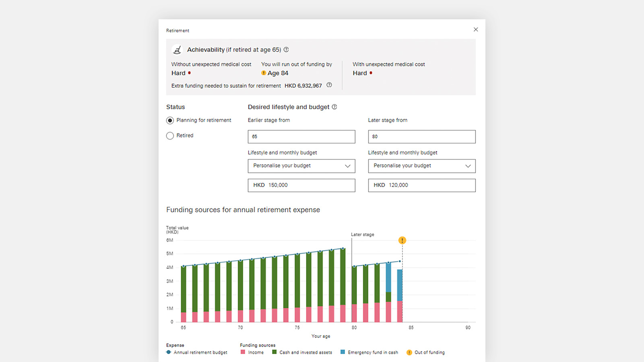The height and width of the screenshot is (362, 644).
Task: Click the Income legend swatch
Action: pyautogui.click(x=243, y=352)
